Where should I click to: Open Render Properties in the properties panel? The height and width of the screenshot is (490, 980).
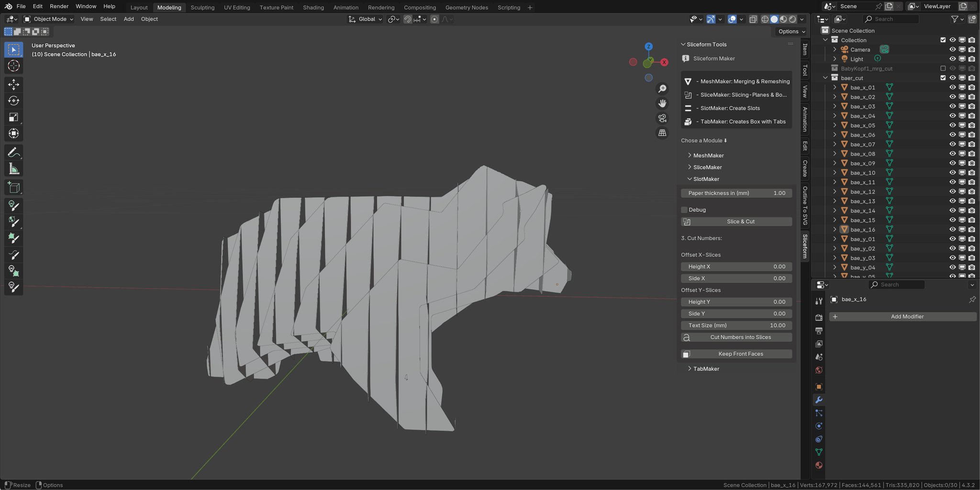tap(819, 317)
